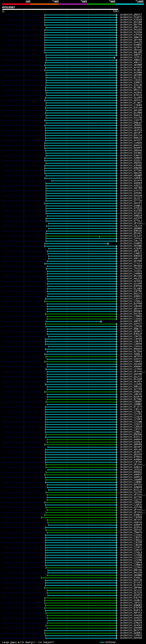Click the cyan ~100% identity legend bar
146x644 pixels.
click(x=130, y=4)
